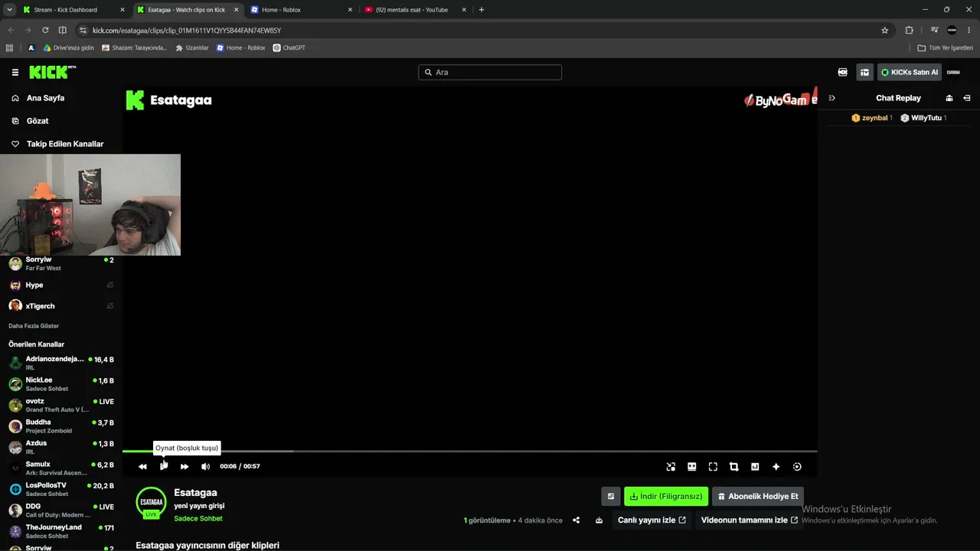Go to Ana Sayfa in sidebar
Viewport: 980px width, 551px height.
click(45, 98)
